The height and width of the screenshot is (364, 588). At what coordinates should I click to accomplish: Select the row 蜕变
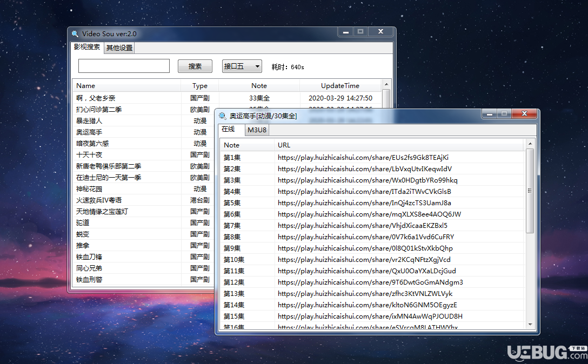144,234
